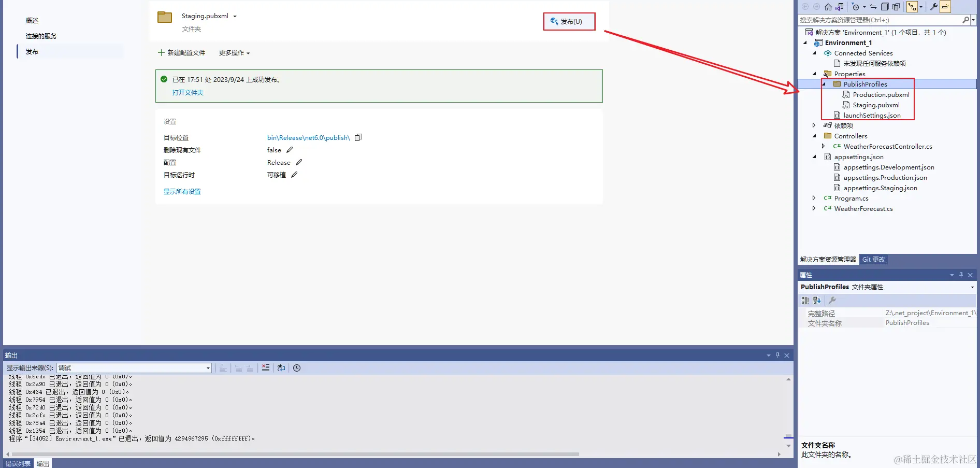This screenshot has height=468, width=980.
Task: Toggle show all files in Solution Explorer
Action: click(x=896, y=7)
